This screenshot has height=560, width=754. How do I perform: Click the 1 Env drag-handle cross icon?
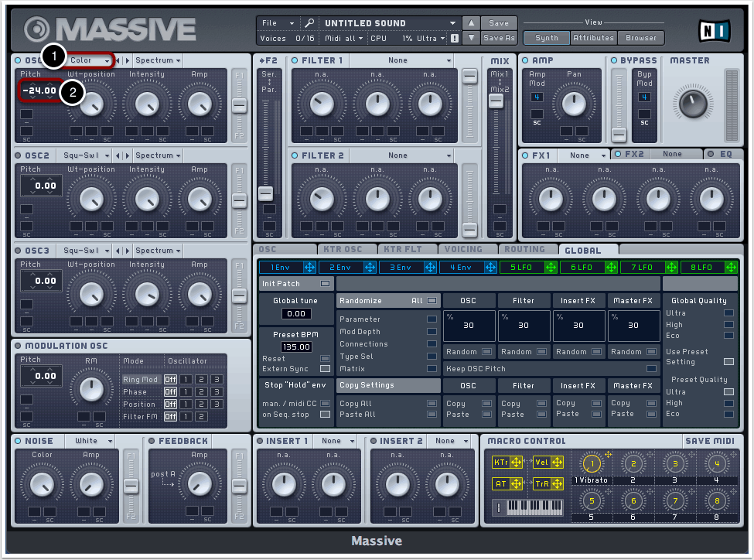click(x=310, y=267)
